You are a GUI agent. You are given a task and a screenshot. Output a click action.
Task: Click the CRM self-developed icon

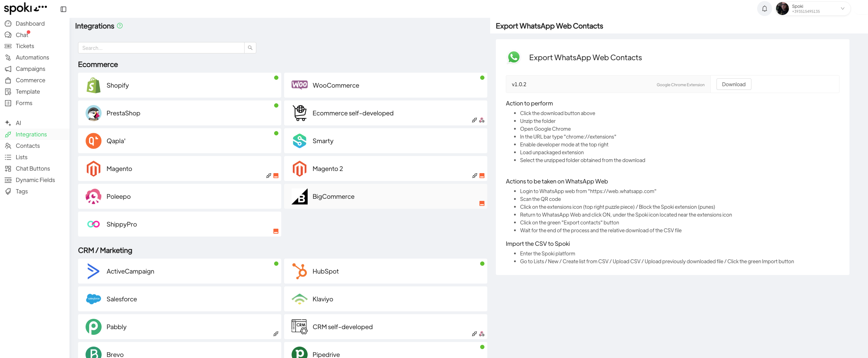[299, 327]
